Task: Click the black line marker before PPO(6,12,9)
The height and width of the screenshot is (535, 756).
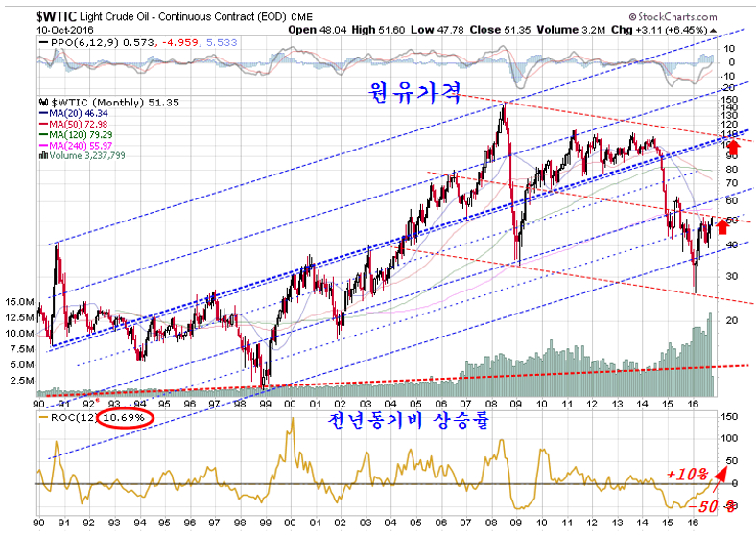Action: pyautogui.click(x=40, y=45)
